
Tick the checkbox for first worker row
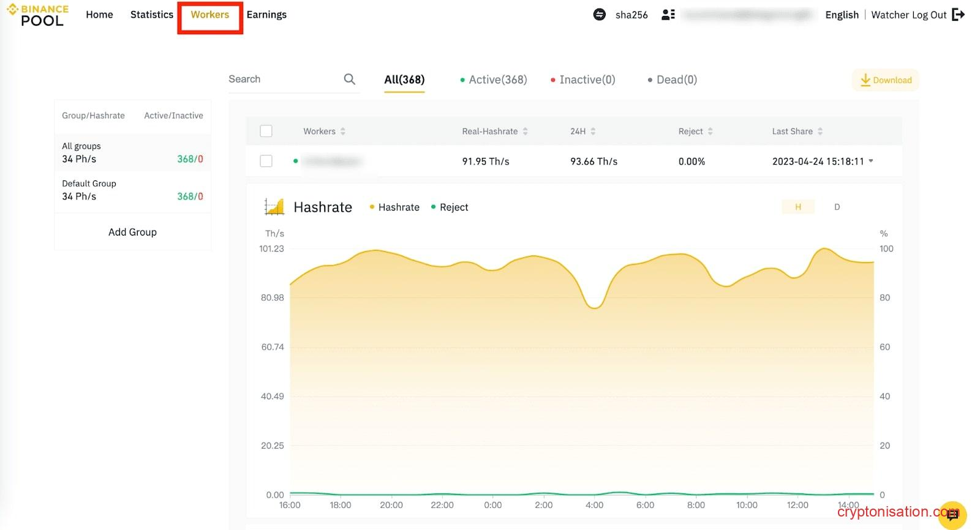tap(266, 161)
